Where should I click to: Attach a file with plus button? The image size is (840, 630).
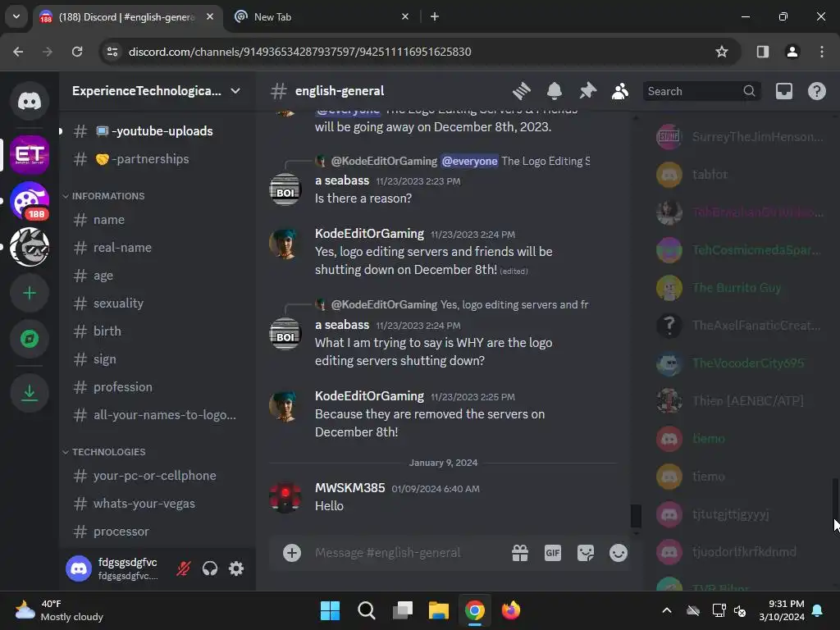pos(292,553)
